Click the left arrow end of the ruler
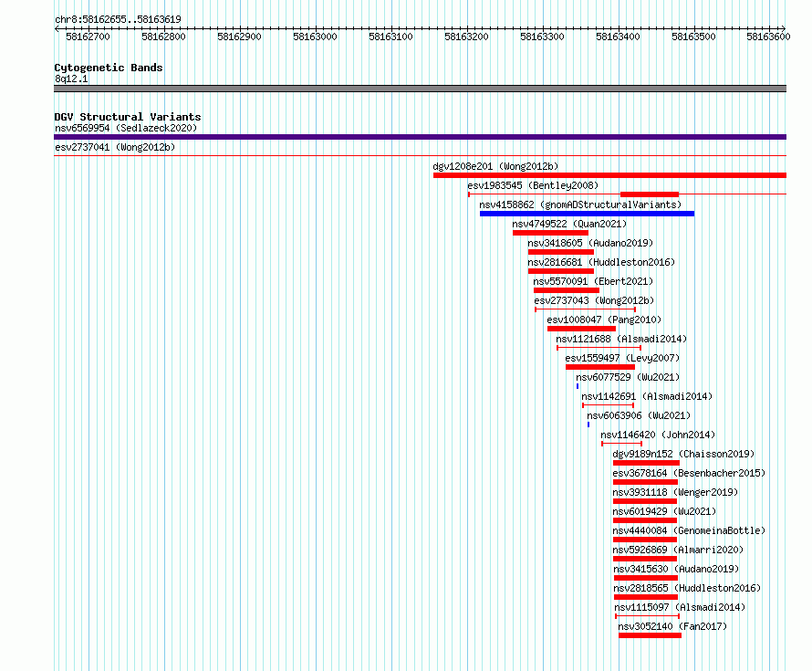812x671 pixels. coord(57,28)
